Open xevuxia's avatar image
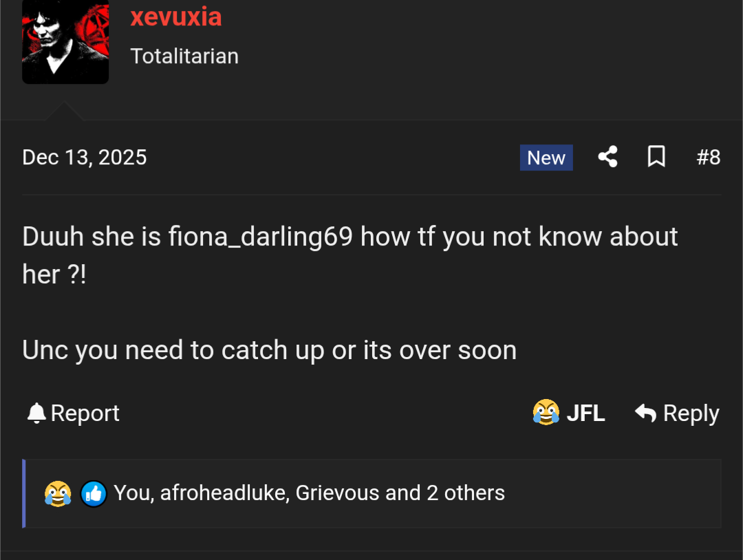The image size is (743, 560). [x=65, y=41]
